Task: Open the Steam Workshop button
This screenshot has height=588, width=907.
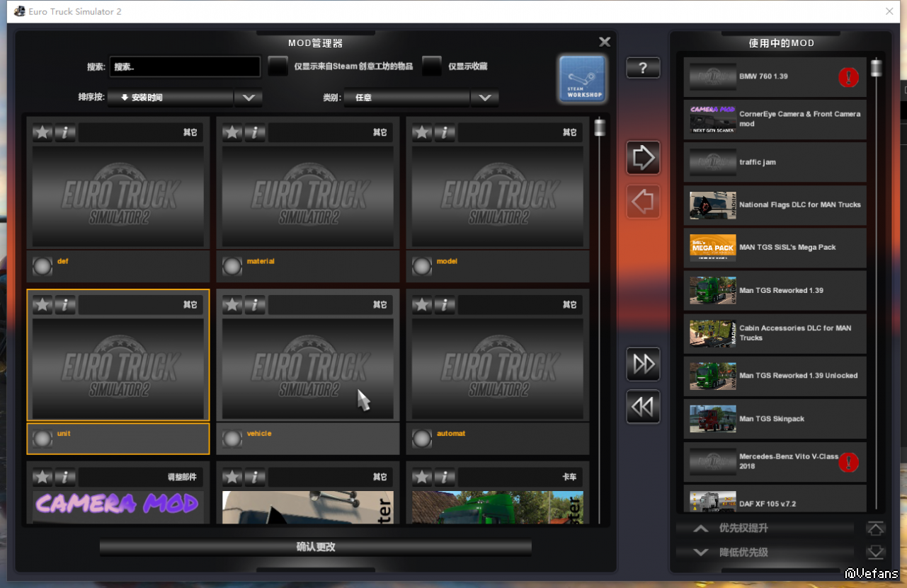Action: pyautogui.click(x=583, y=79)
